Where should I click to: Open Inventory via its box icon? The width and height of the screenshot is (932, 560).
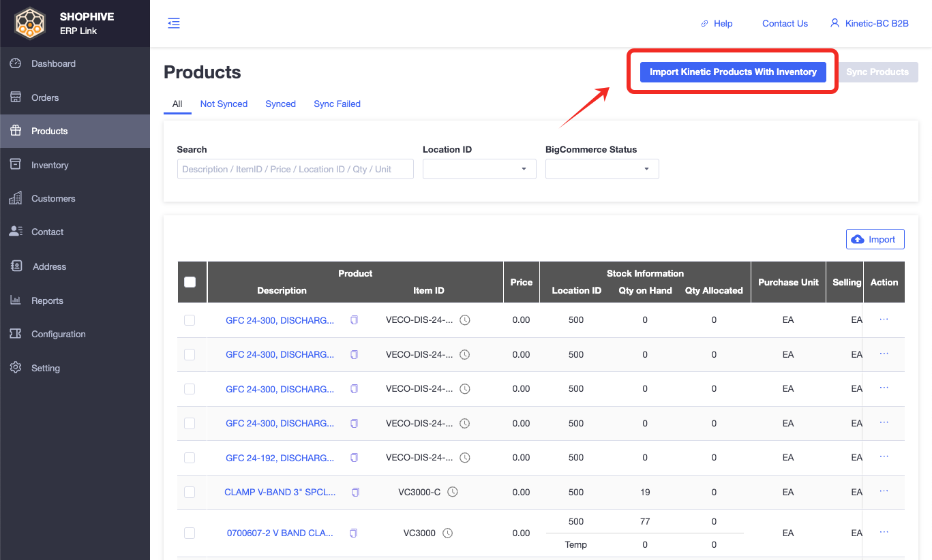(x=16, y=165)
